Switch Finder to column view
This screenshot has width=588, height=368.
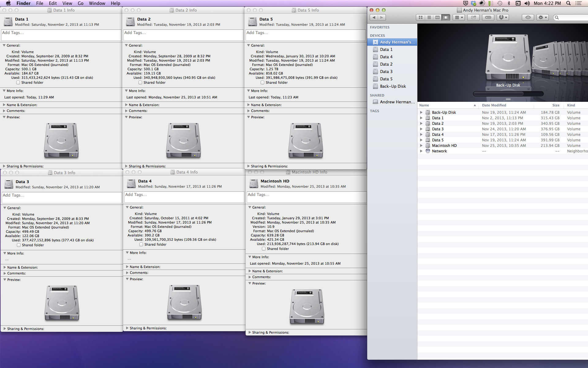point(437,17)
